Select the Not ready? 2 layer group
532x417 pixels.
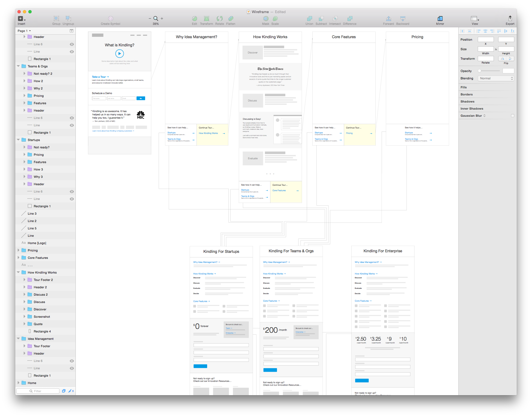point(43,74)
